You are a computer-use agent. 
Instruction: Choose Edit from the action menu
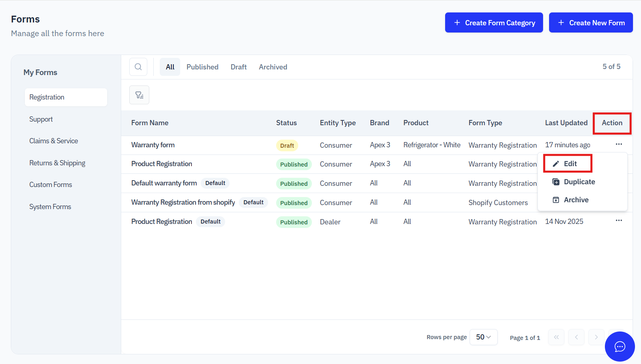point(568,164)
